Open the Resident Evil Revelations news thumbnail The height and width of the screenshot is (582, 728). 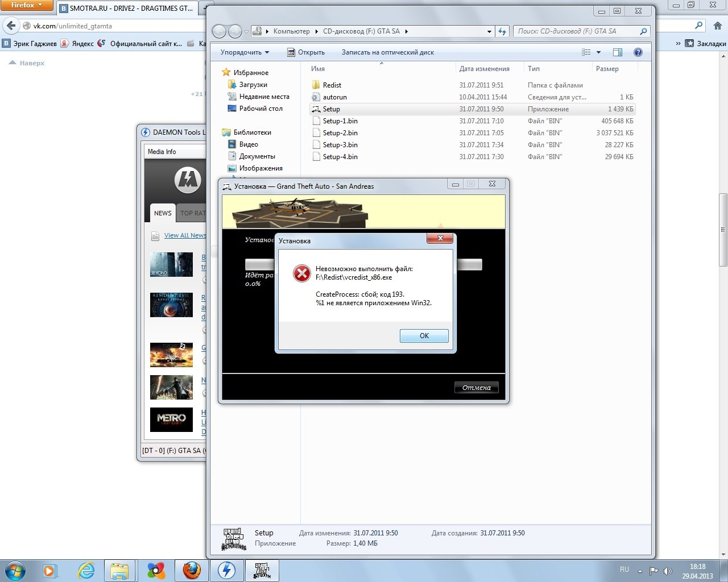[171, 305]
